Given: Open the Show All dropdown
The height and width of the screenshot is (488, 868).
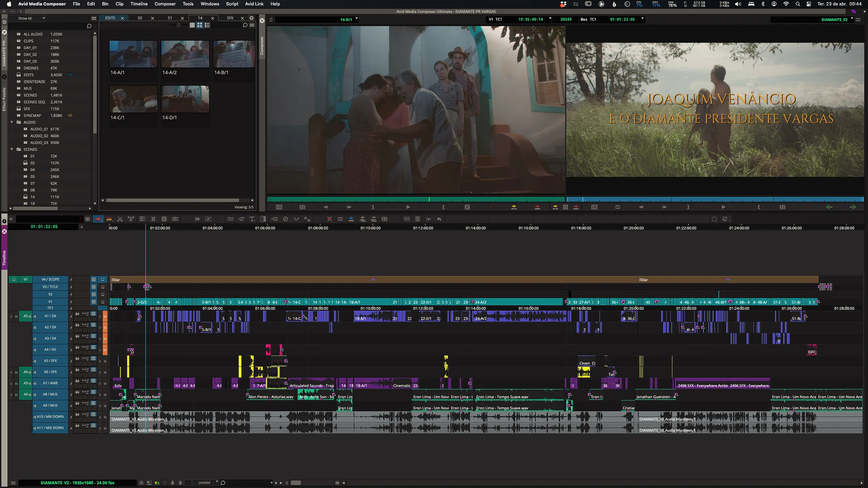Looking at the screenshot, I should (x=31, y=19).
